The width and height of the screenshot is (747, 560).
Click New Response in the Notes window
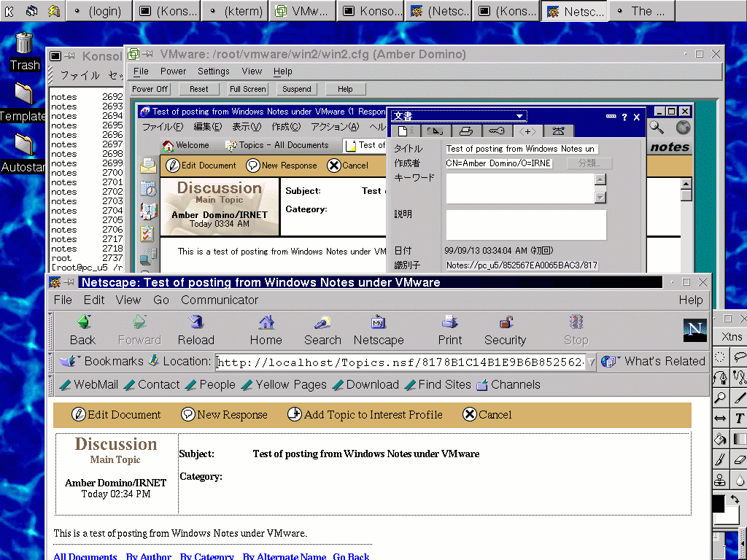click(x=282, y=166)
